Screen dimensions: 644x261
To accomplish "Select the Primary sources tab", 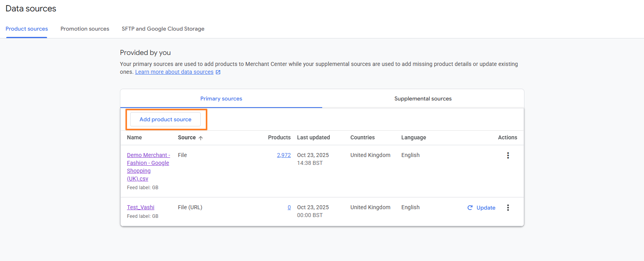I will click(221, 99).
